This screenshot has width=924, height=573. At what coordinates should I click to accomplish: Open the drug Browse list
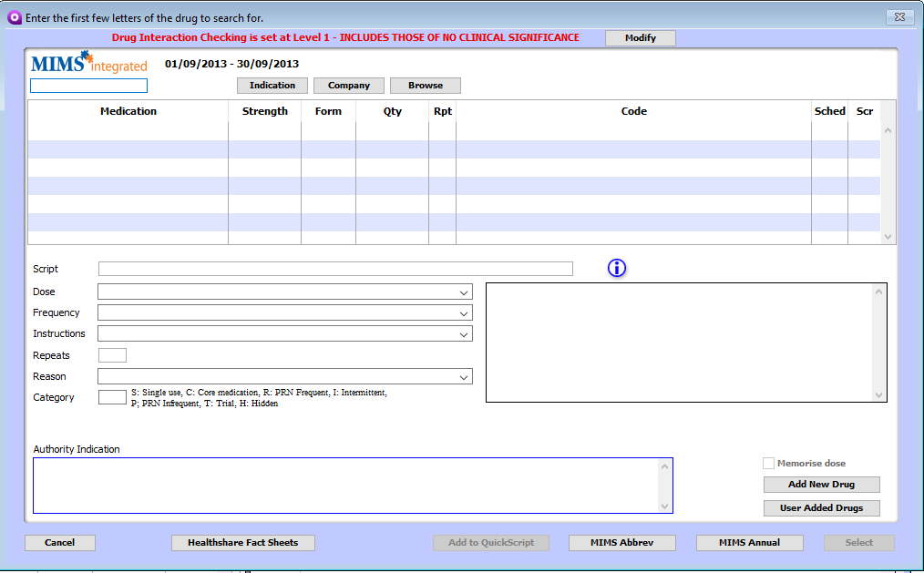click(x=425, y=85)
